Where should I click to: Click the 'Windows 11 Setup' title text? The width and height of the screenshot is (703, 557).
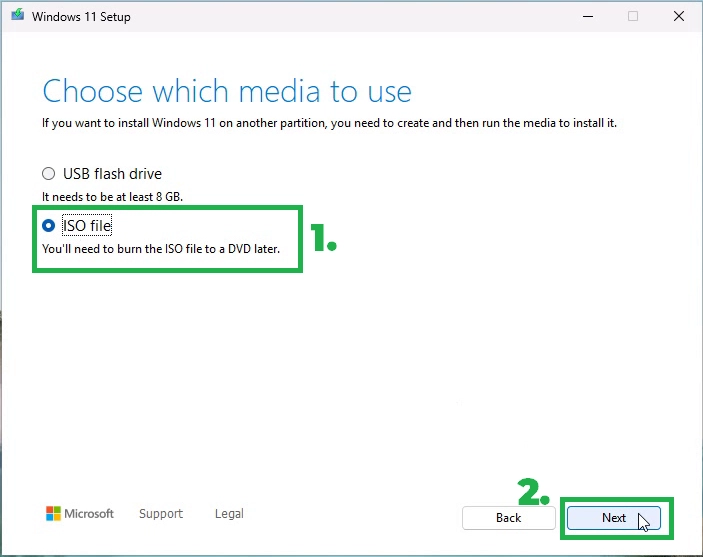[x=81, y=17]
